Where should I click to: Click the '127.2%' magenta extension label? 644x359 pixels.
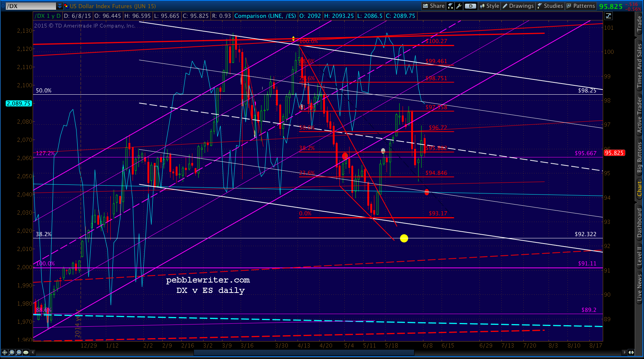pyautogui.click(x=45, y=153)
